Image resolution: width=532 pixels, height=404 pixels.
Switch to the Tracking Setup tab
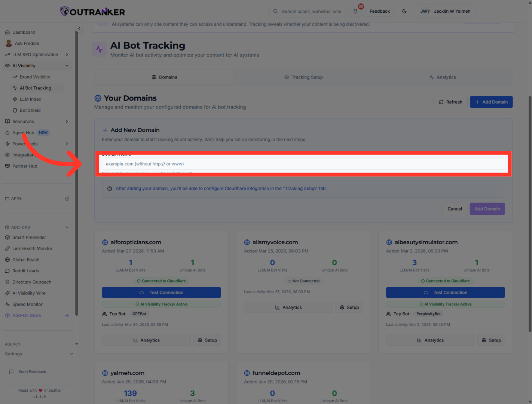(x=303, y=77)
